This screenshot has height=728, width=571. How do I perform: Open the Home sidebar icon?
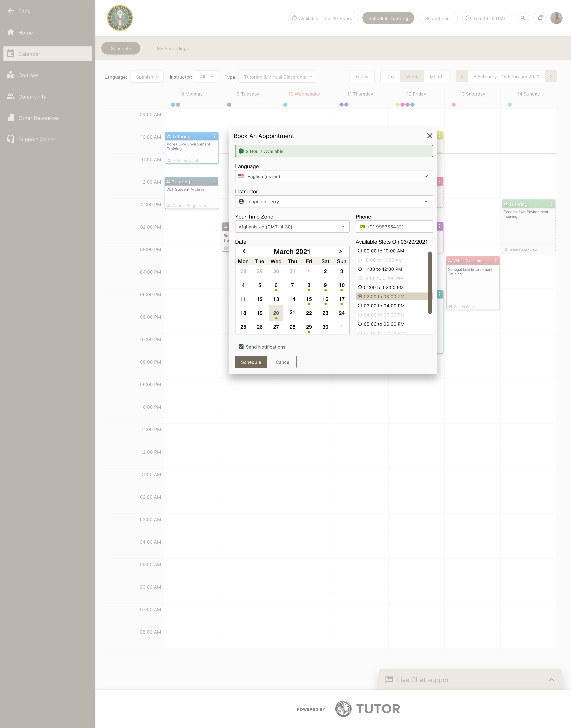click(x=11, y=32)
